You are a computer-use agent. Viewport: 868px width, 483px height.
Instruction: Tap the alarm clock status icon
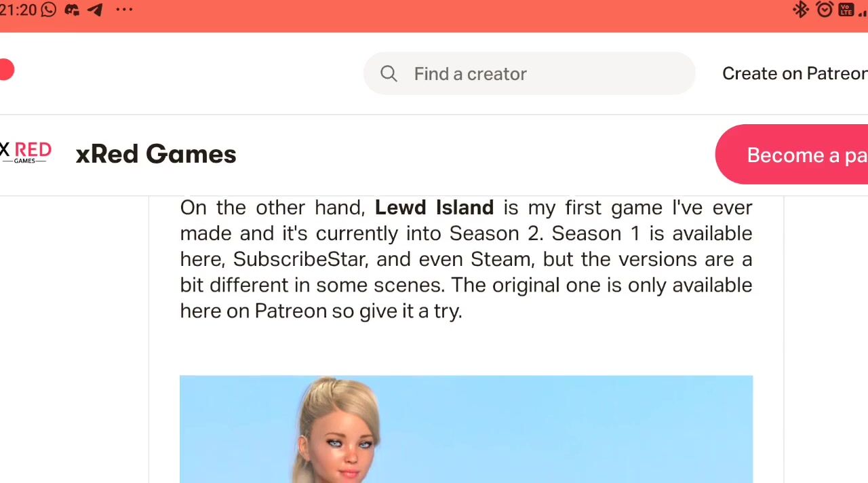tap(825, 9)
